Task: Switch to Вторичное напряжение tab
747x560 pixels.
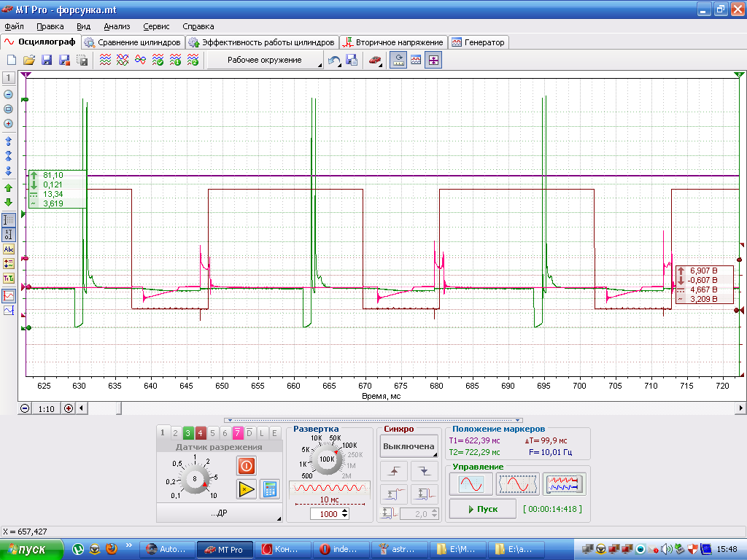Action: 393,42
